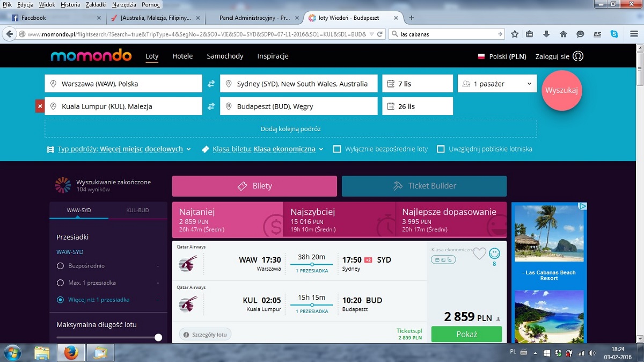Viewport: 644px width, 362px height.
Task: Switch to the KUL-BUD filter tab
Action: (137, 210)
